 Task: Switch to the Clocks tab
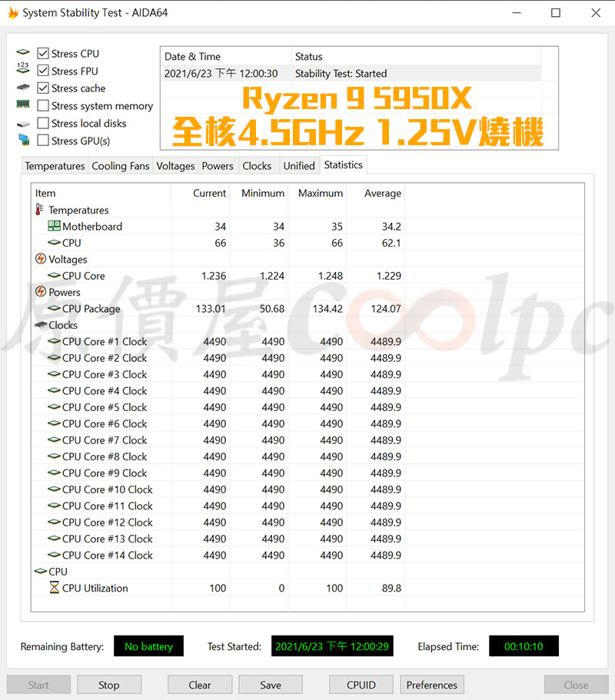[257, 166]
